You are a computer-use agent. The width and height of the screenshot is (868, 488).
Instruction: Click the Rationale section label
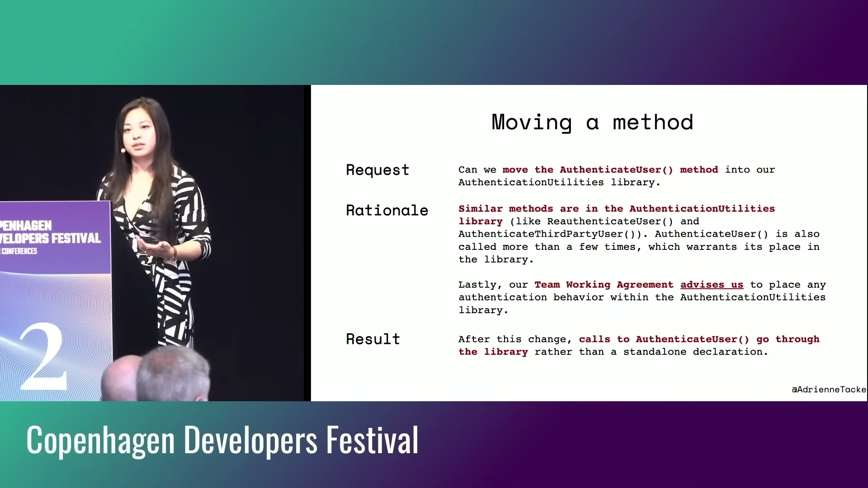coord(387,210)
